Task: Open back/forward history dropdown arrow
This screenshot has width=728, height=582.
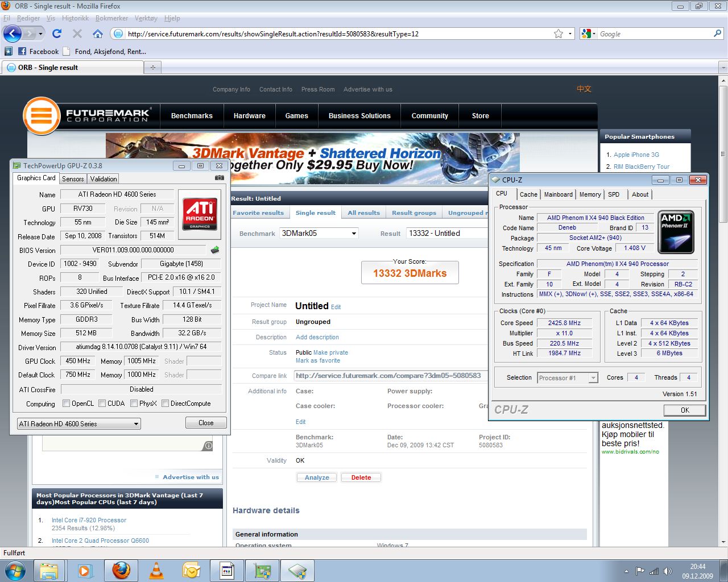Action: (x=41, y=34)
